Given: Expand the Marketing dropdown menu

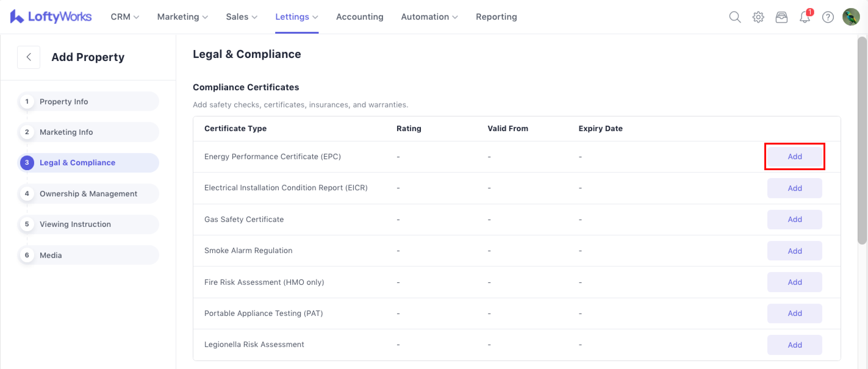Looking at the screenshot, I should (182, 17).
